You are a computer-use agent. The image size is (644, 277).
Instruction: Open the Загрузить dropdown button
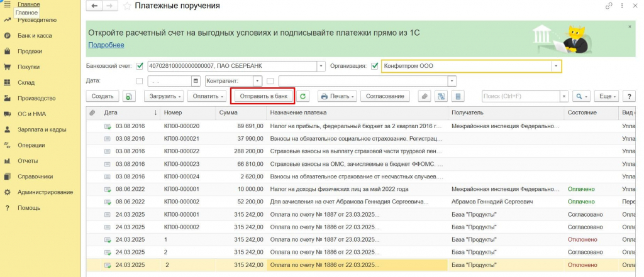point(164,97)
